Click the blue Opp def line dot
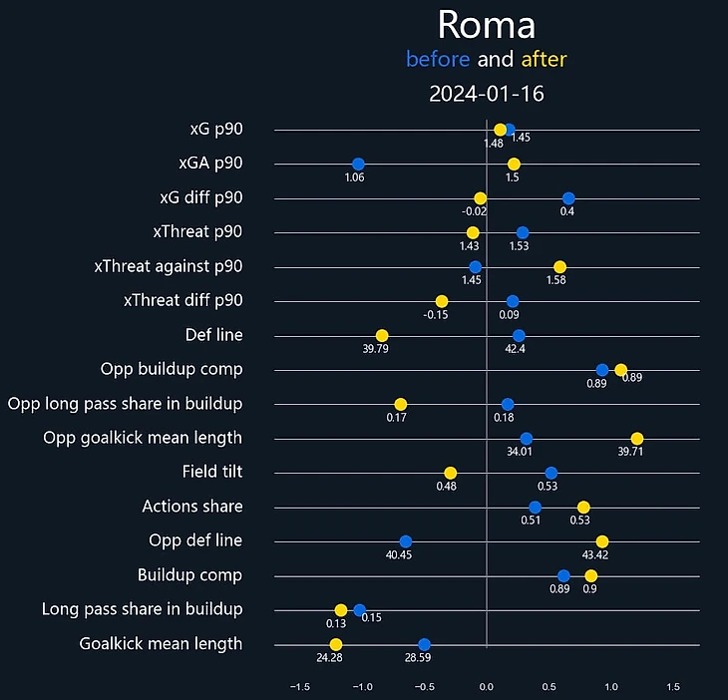This screenshot has width=728, height=700. pyautogui.click(x=405, y=541)
